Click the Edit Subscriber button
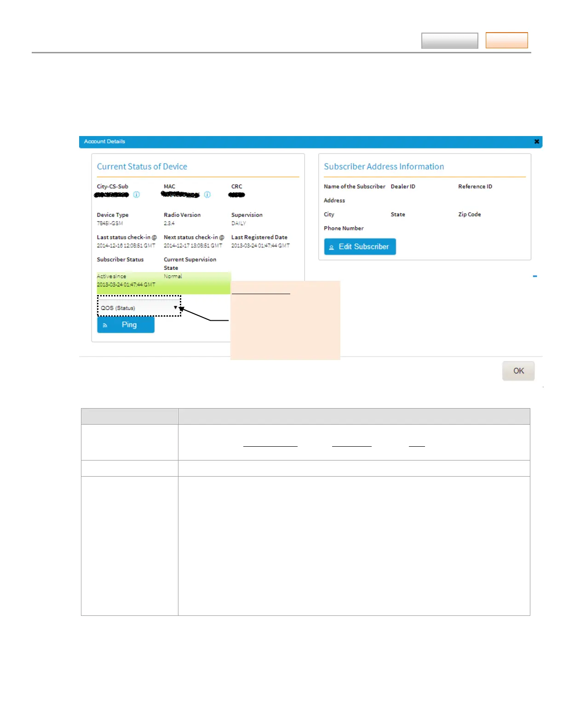The width and height of the screenshot is (563, 728). pyautogui.click(x=360, y=247)
